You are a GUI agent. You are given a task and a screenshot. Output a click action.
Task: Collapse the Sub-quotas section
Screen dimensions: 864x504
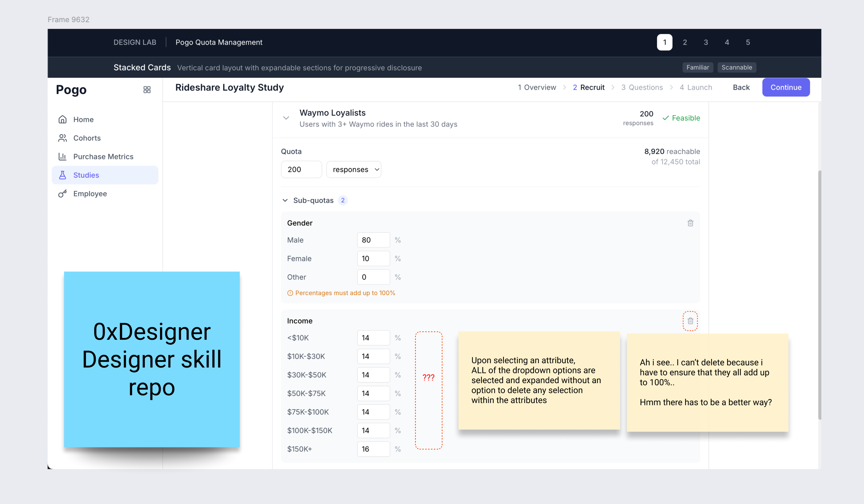coord(285,200)
